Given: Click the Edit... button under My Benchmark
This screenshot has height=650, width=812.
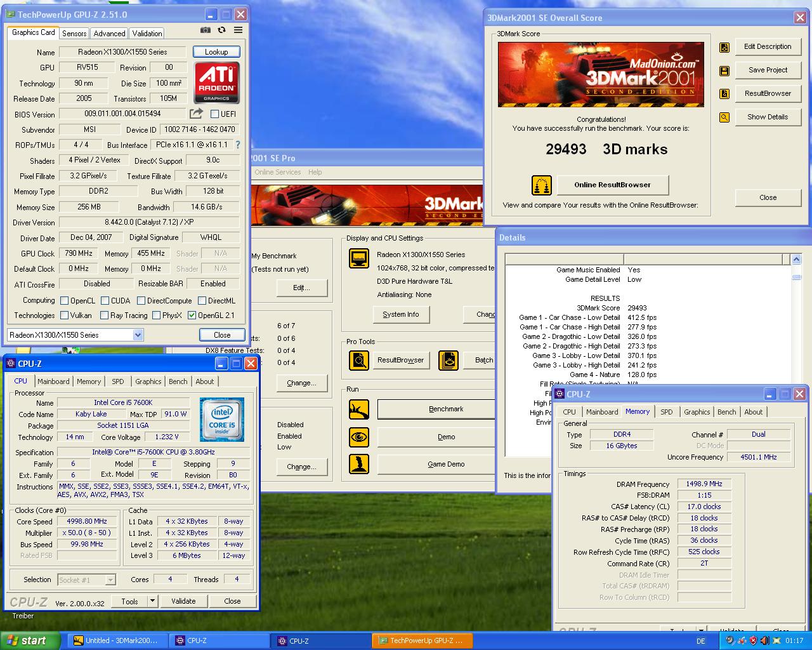Looking at the screenshot, I should 301,288.
